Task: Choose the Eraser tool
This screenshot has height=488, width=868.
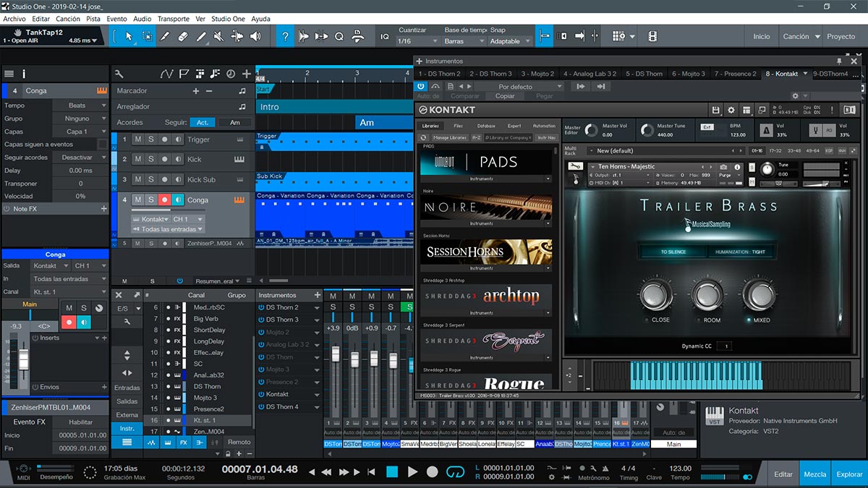Action: 183,36
